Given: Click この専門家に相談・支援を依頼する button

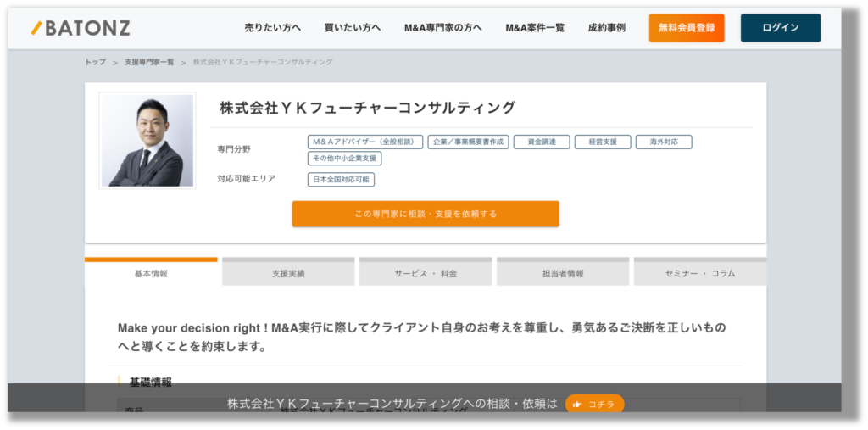Looking at the screenshot, I should click(426, 214).
